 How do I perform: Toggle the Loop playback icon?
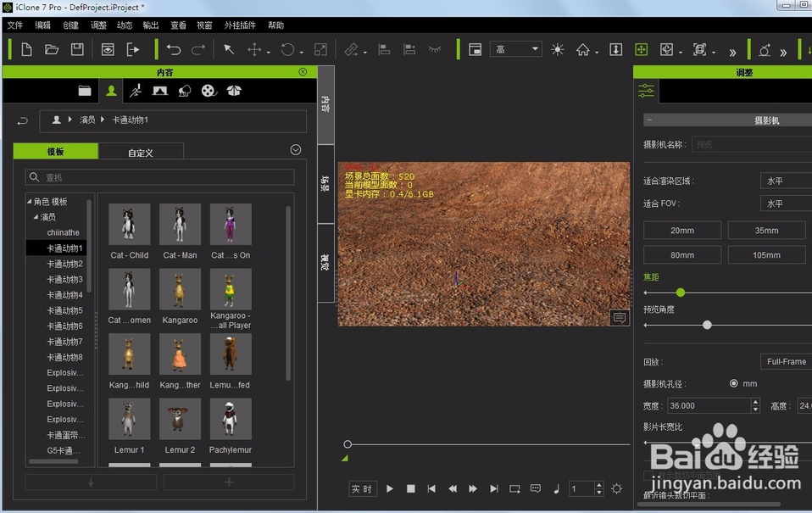pos(514,488)
